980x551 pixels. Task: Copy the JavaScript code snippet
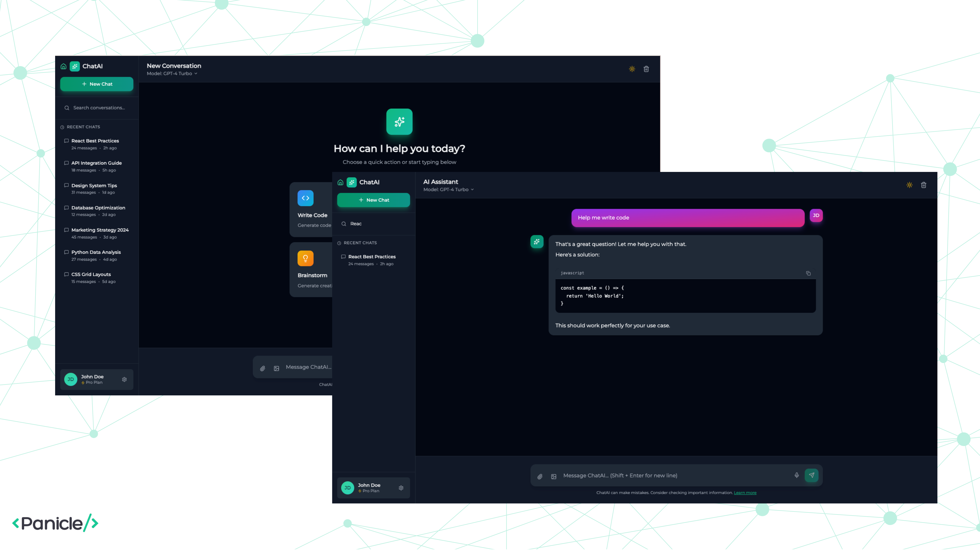click(x=808, y=273)
